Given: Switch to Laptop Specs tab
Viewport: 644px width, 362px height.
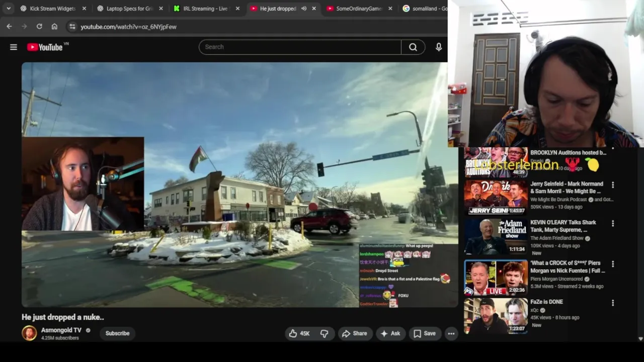Looking at the screenshot, I should (x=130, y=9).
